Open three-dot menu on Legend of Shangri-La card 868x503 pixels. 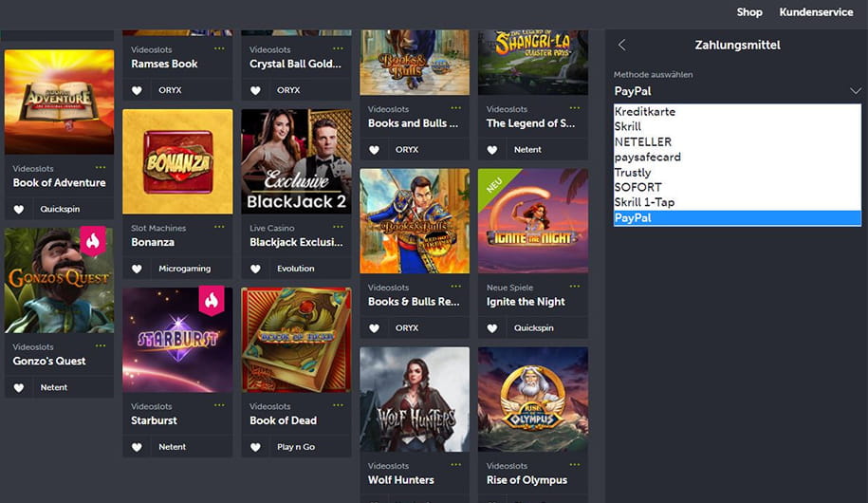pos(575,108)
